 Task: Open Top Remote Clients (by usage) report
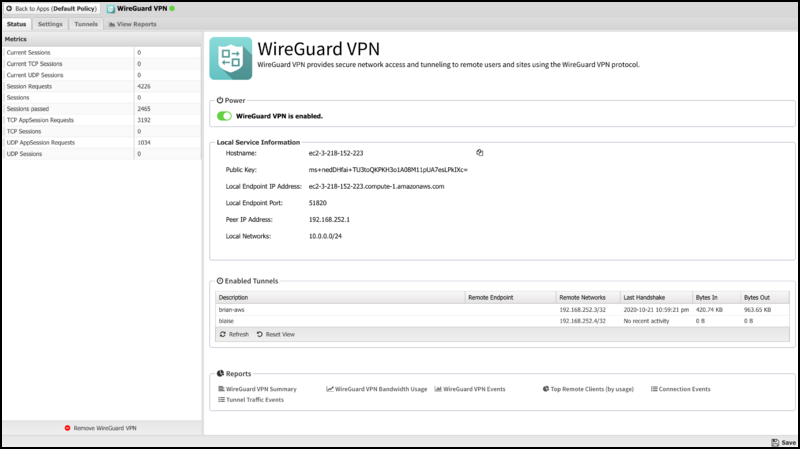pos(588,389)
